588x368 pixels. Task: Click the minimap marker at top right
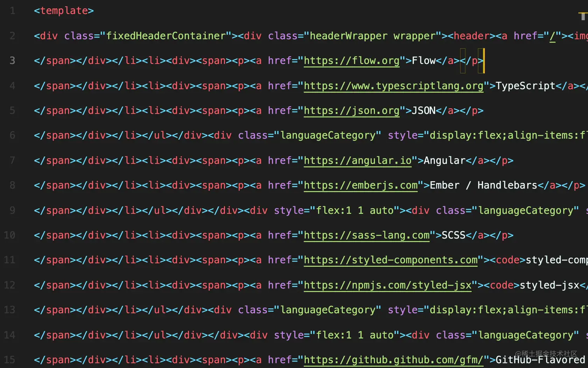583,16
